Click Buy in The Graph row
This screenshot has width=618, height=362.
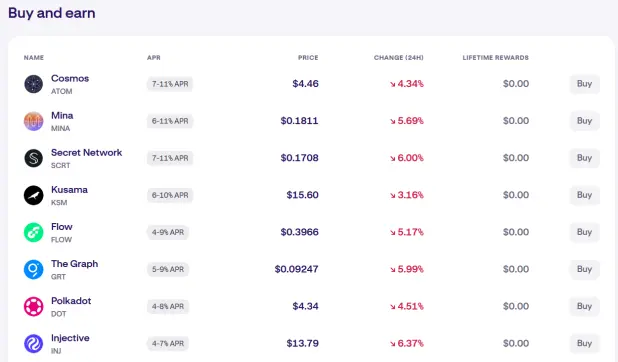click(584, 269)
